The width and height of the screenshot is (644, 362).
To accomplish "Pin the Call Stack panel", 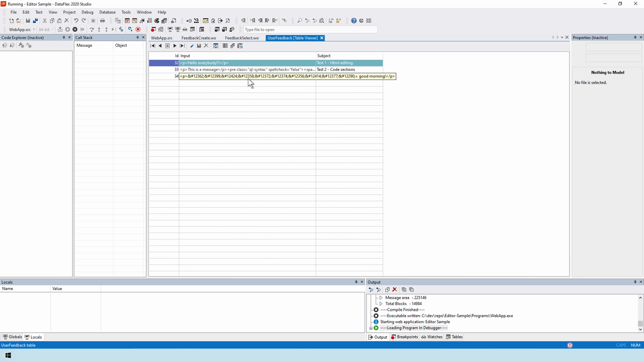I will point(138,38).
